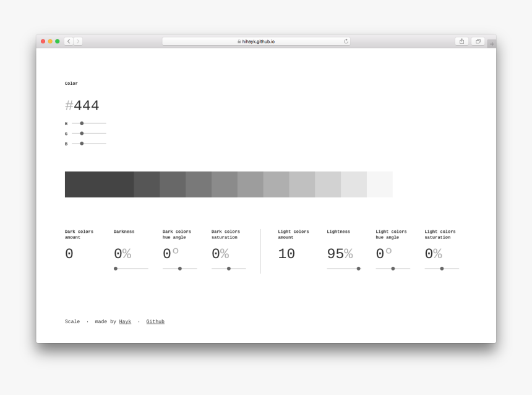Select the darkest base color swatch
The width and height of the screenshot is (532, 395).
coord(100,184)
